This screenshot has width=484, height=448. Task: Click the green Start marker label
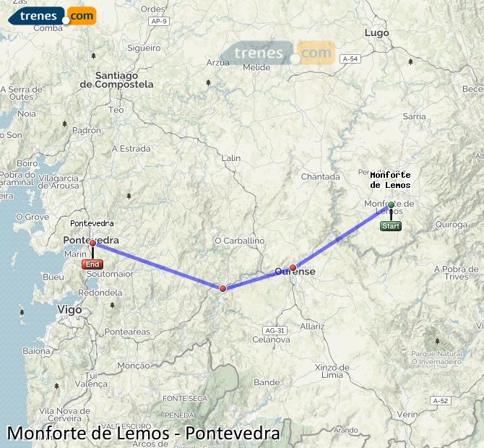point(391,226)
